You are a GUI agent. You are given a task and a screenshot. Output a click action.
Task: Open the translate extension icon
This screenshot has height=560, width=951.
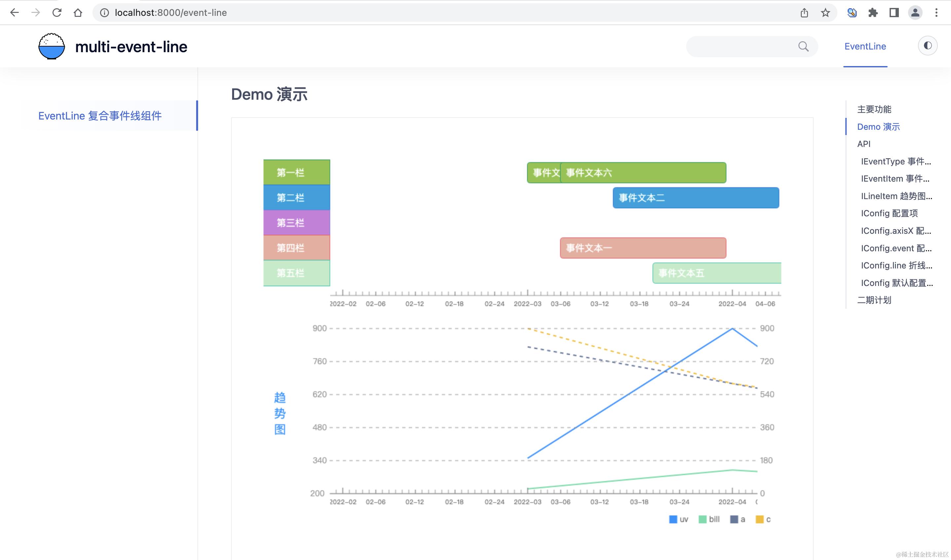852,13
